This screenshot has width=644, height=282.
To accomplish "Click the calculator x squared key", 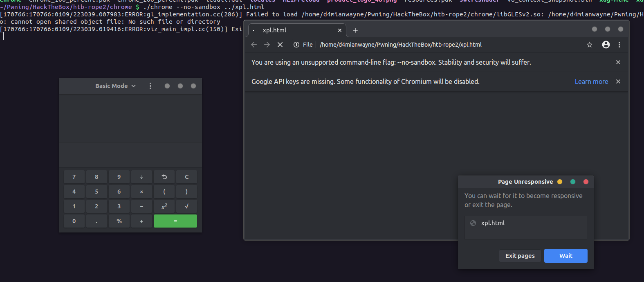I will tap(164, 206).
